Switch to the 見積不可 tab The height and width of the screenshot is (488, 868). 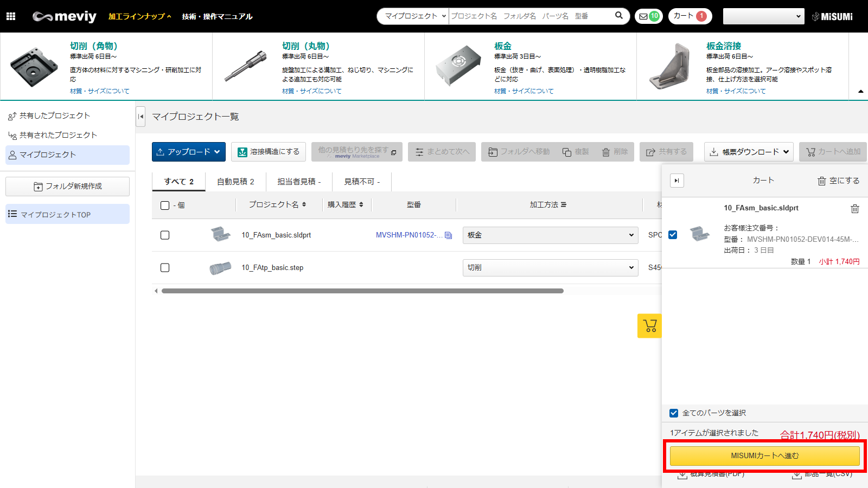[362, 182]
